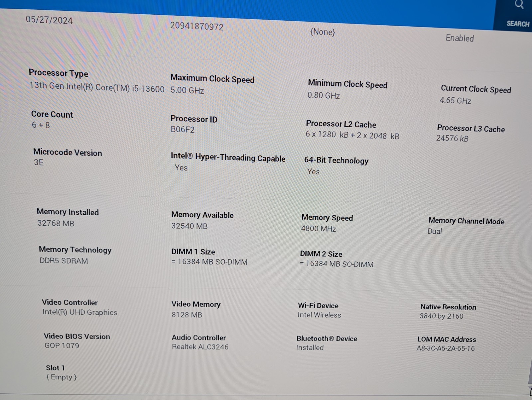
Task: Select the 24576 kB value
Action: pyautogui.click(x=452, y=139)
